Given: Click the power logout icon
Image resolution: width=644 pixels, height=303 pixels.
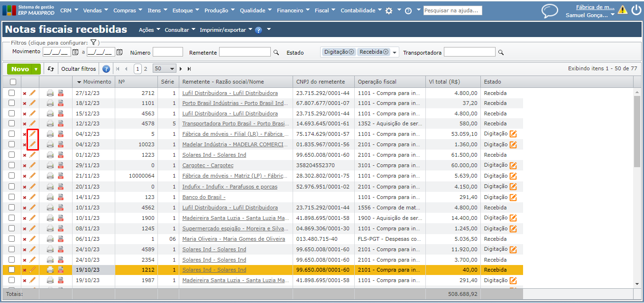Looking at the screenshot, I should point(636,10).
